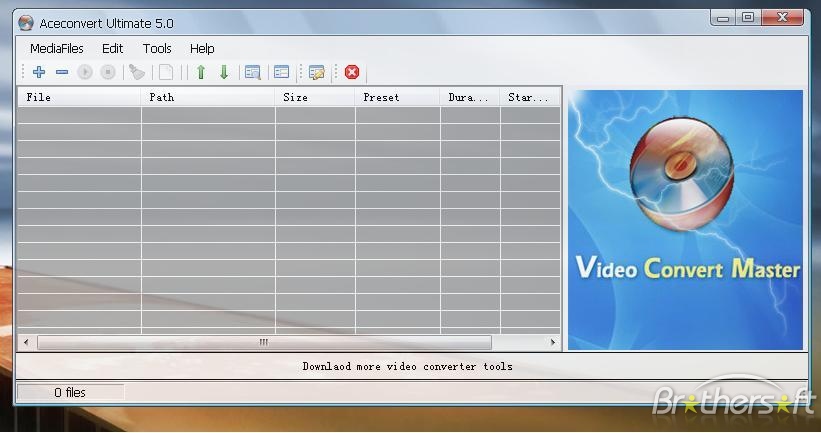Click the Dura... column header
821x433 pixels.
pos(470,97)
